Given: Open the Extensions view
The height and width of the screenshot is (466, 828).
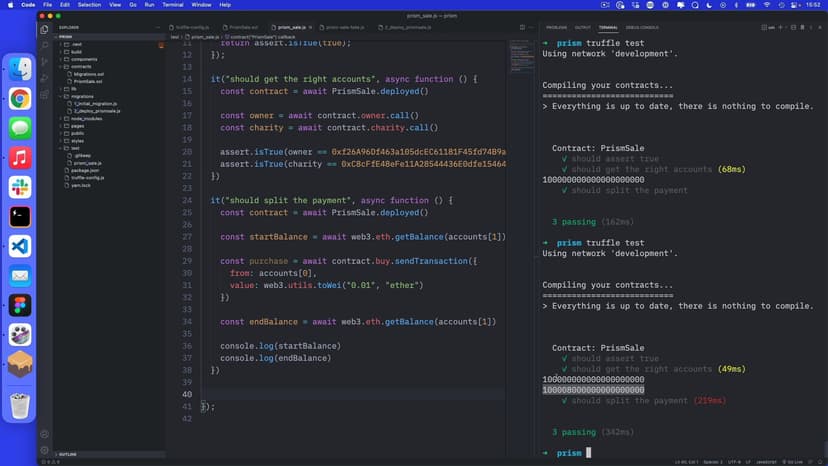Looking at the screenshot, I should pos(44,93).
